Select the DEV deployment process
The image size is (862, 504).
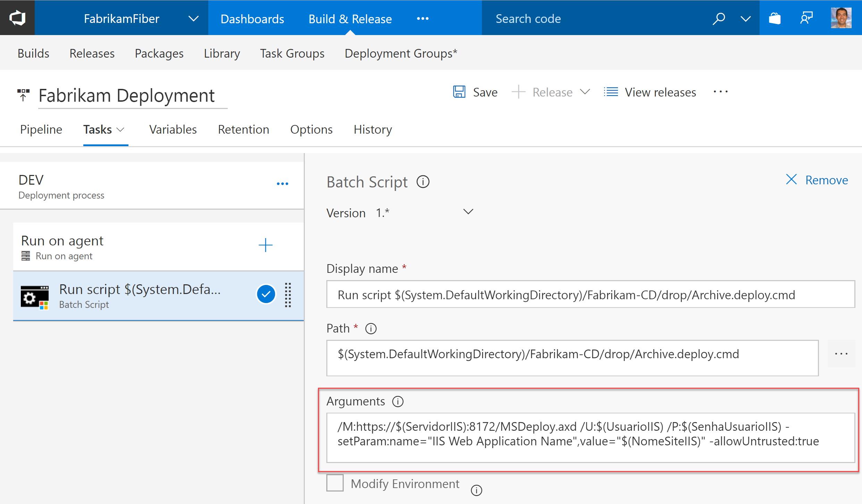click(x=152, y=186)
